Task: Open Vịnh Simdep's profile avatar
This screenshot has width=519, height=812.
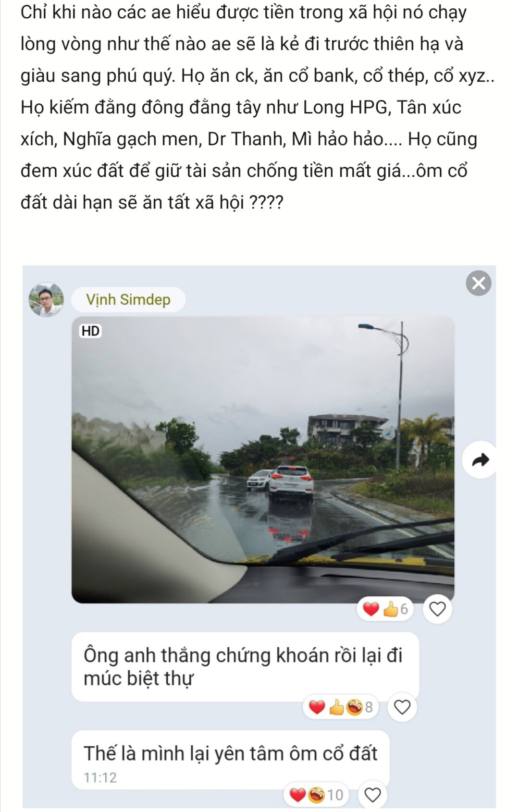Action: click(46, 299)
